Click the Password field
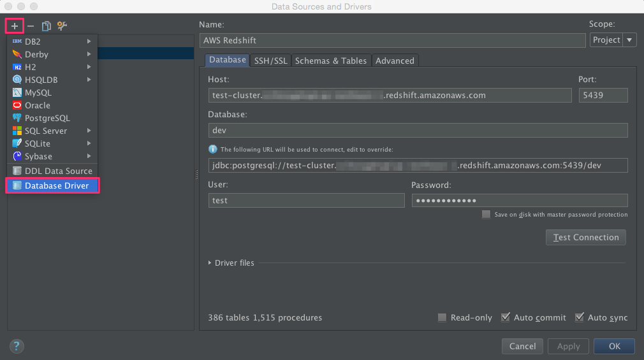This screenshot has height=360, width=644. pyautogui.click(x=520, y=200)
